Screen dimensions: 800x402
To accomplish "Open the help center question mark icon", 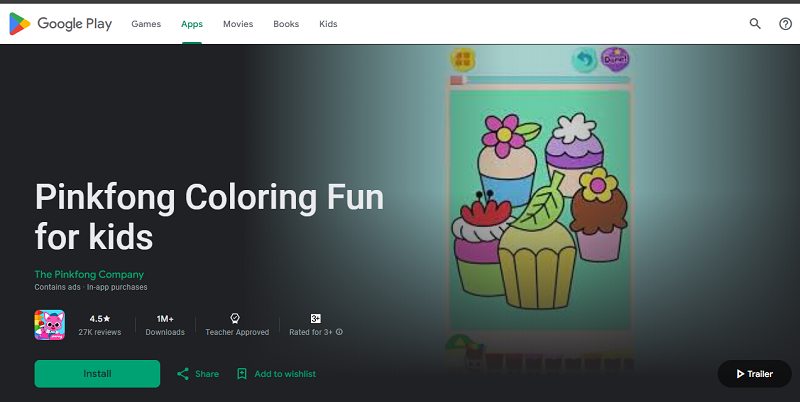I will 785,23.
